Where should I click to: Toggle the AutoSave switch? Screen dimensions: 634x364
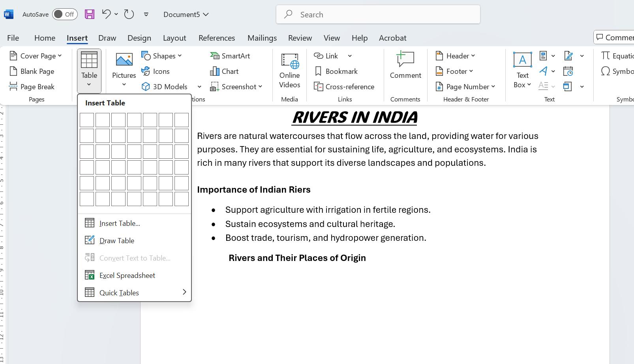click(x=65, y=15)
